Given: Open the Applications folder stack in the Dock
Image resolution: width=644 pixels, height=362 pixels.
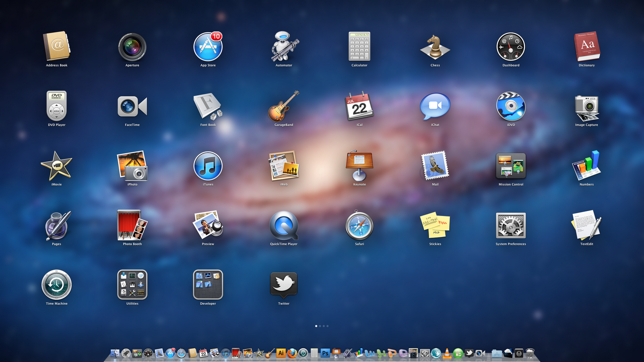Looking at the screenshot, I should pyautogui.click(x=497, y=354).
